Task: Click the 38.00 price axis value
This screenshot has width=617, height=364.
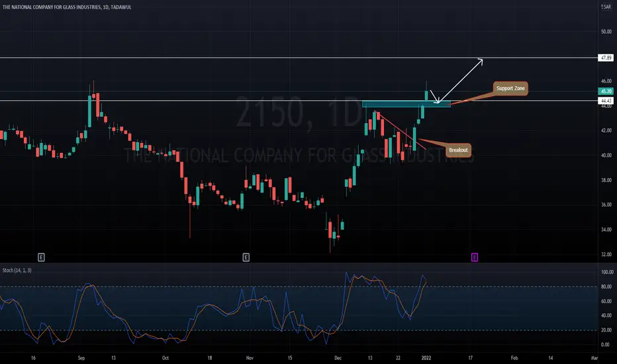Action: click(606, 180)
